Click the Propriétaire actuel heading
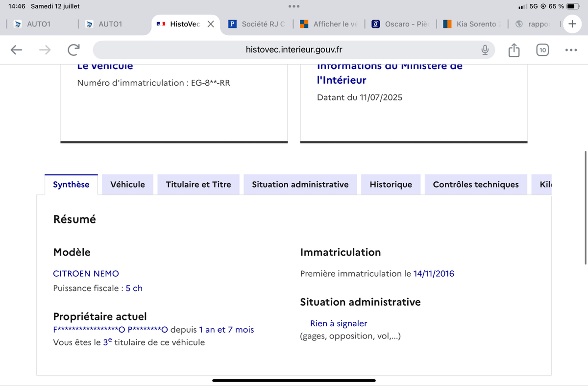This screenshot has width=588, height=386. (100, 316)
